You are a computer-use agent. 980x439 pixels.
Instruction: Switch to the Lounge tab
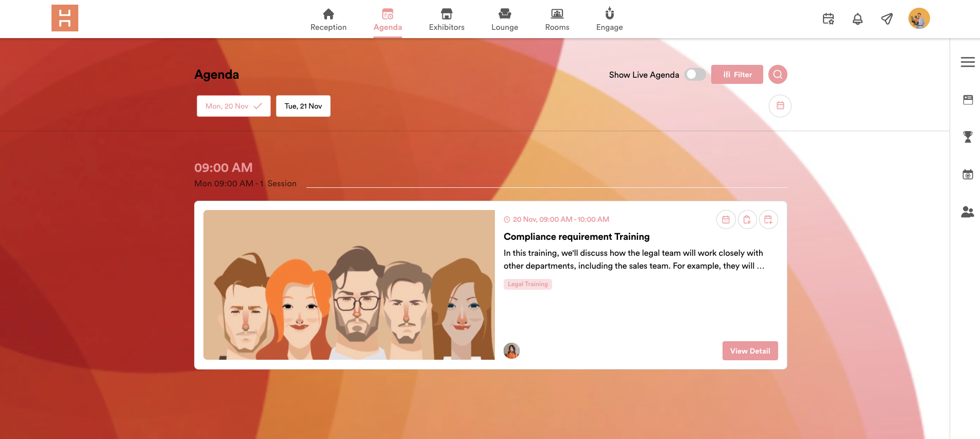(505, 20)
